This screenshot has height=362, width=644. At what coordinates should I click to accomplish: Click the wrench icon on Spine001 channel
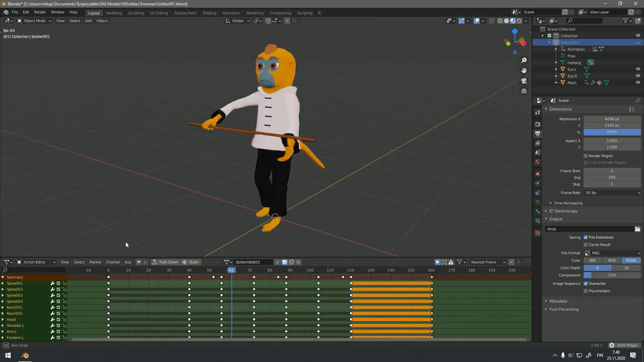point(52,284)
